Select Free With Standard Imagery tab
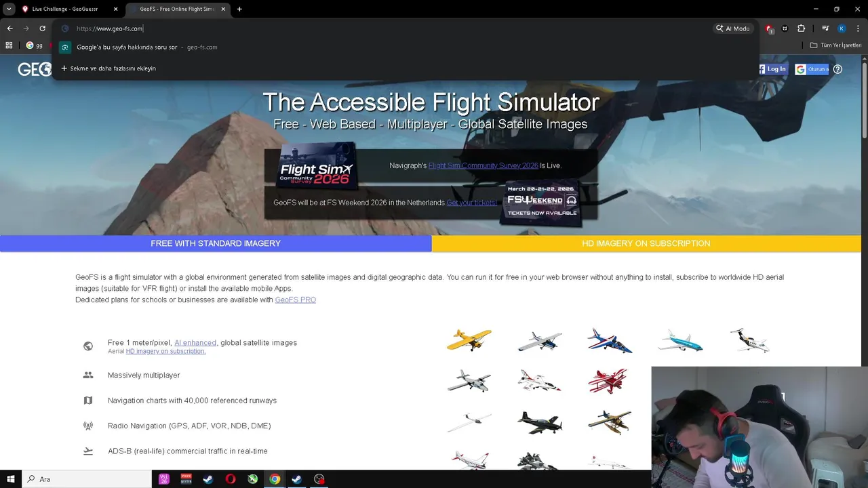This screenshot has width=868, height=488. [216, 243]
